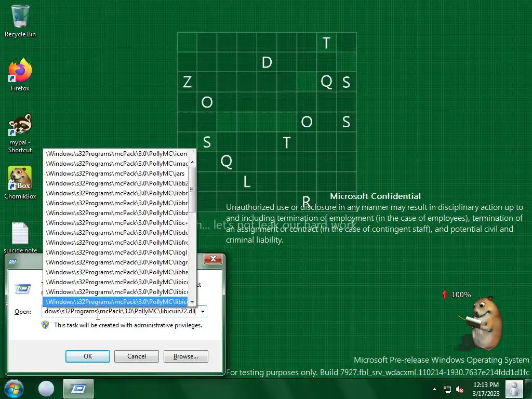Click the Run dialog title bar icon
This screenshot has height=399, width=532.
(x=13, y=261)
